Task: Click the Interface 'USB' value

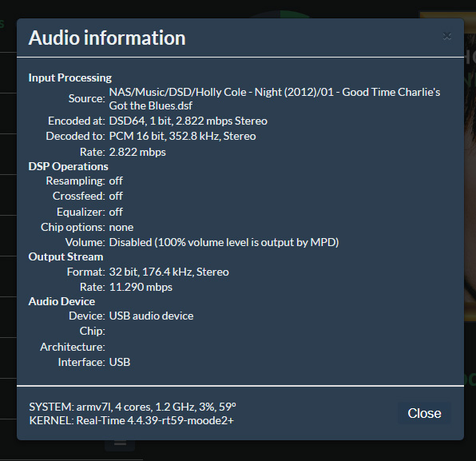Action: 120,362
